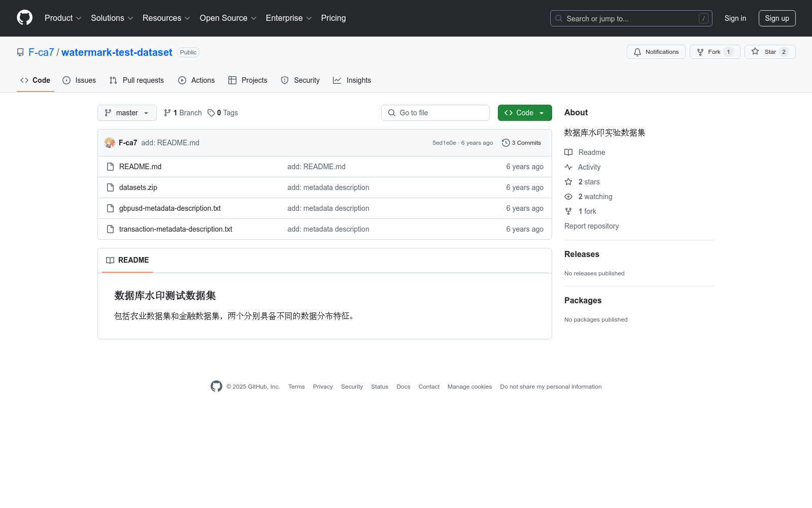Open commit hash 5ed1e0e
The width and height of the screenshot is (812, 508).
point(444,143)
